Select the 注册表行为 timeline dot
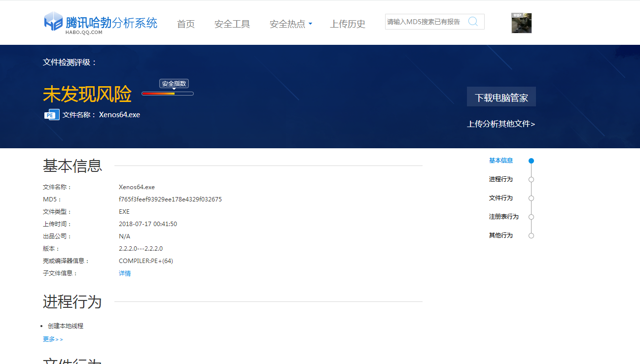 tap(531, 217)
